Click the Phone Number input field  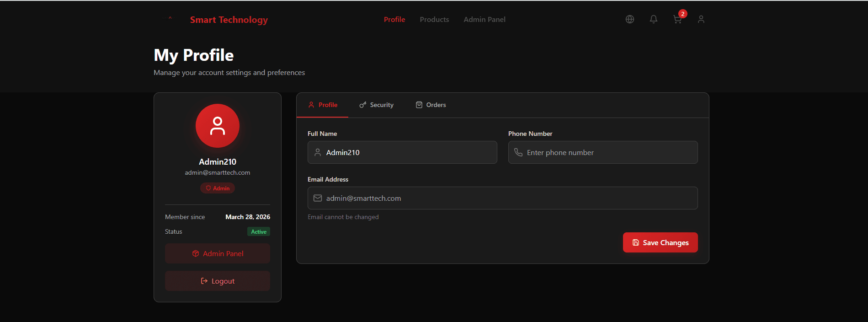pos(603,152)
